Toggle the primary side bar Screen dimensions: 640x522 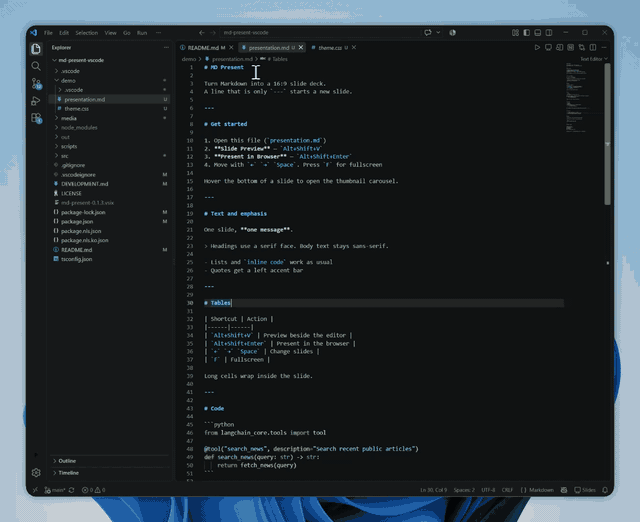pyautogui.click(x=527, y=33)
